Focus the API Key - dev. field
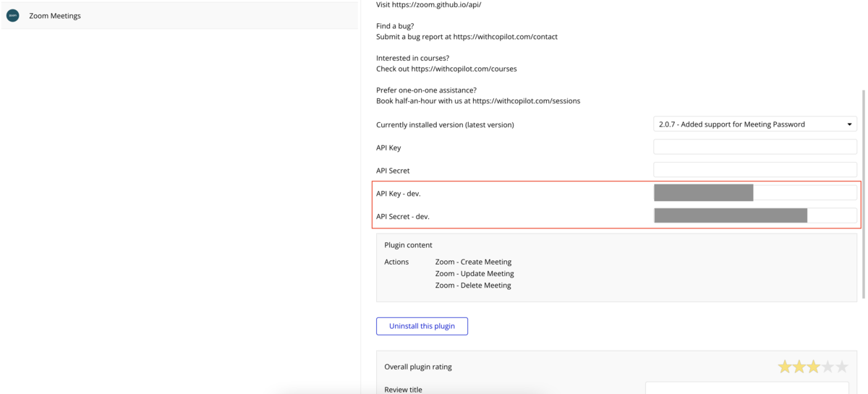This screenshot has width=868, height=394. [755, 192]
